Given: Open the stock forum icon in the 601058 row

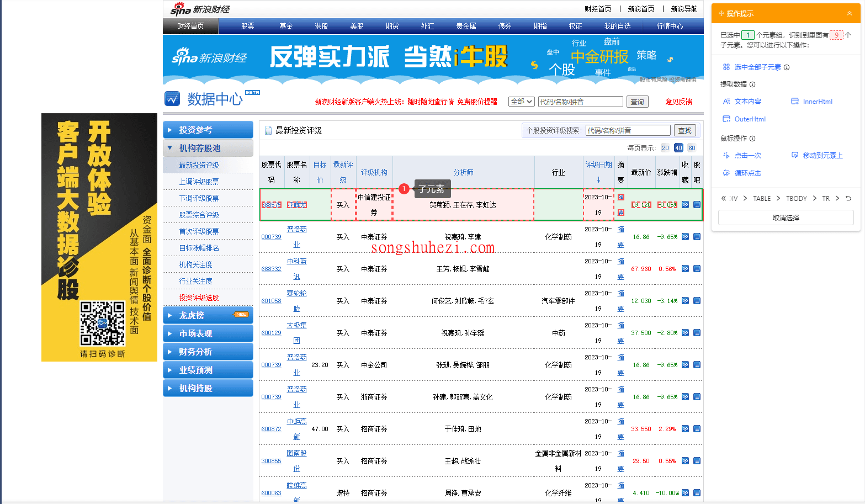Looking at the screenshot, I should tap(697, 301).
